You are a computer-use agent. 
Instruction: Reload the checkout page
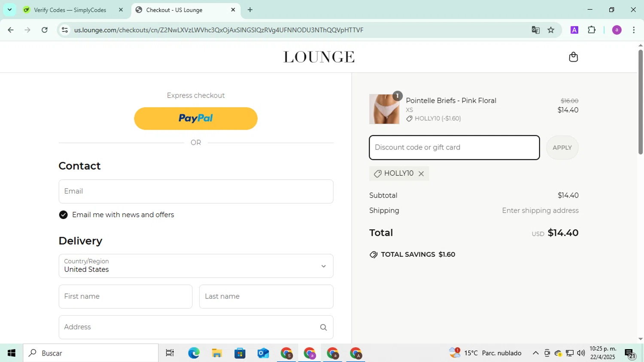click(45, 30)
